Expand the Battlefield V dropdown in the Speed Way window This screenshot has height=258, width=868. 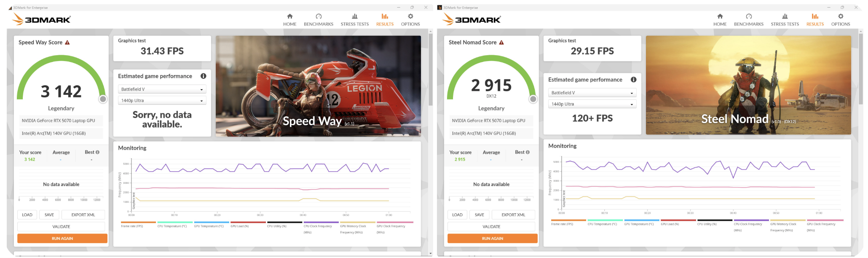coord(162,89)
